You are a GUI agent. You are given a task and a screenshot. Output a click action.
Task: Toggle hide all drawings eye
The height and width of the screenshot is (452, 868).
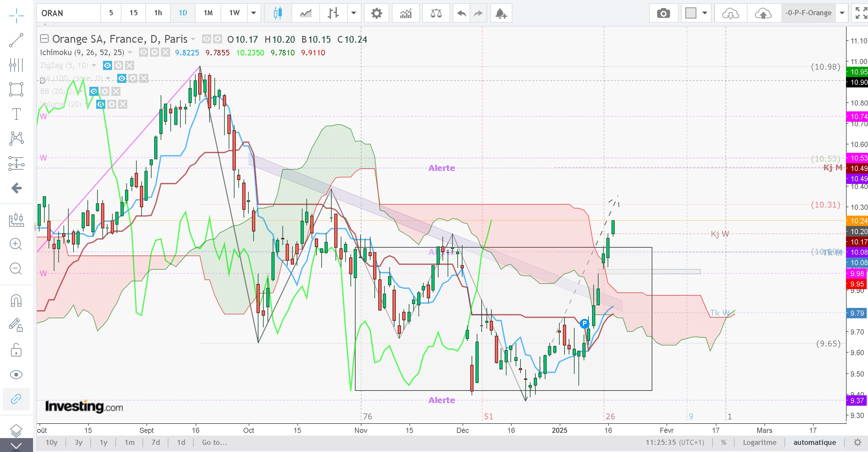coord(16,375)
